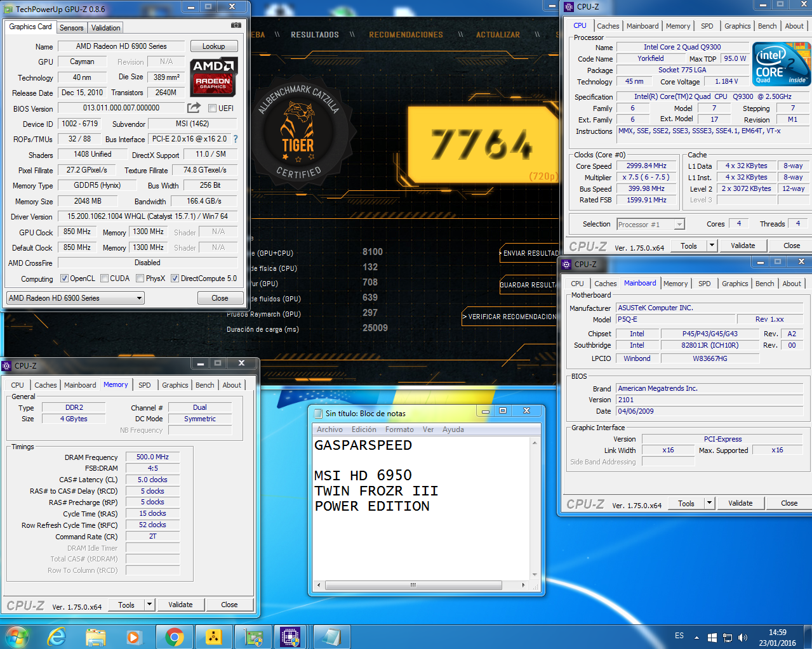The height and width of the screenshot is (649, 812).
Task: Open the Tools dropdown arrow in the CPU-Z Memory window
Action: [149, 605]
